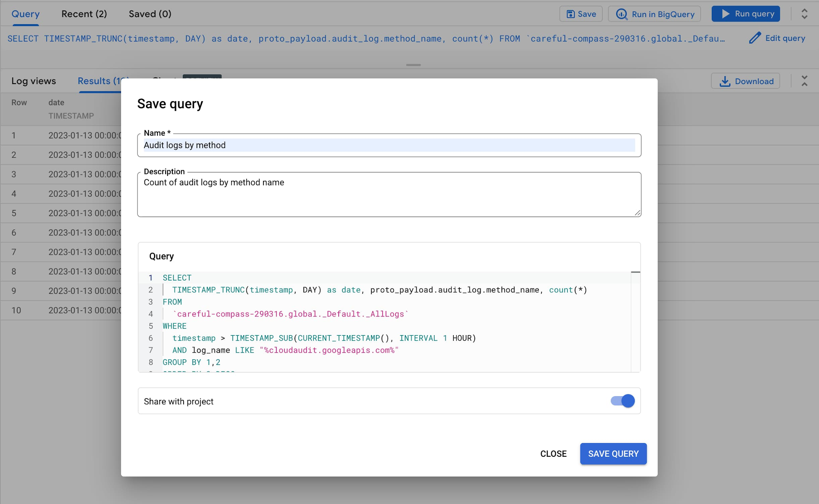
Task: Enable Share with project toggle
Action: (622, 401)
